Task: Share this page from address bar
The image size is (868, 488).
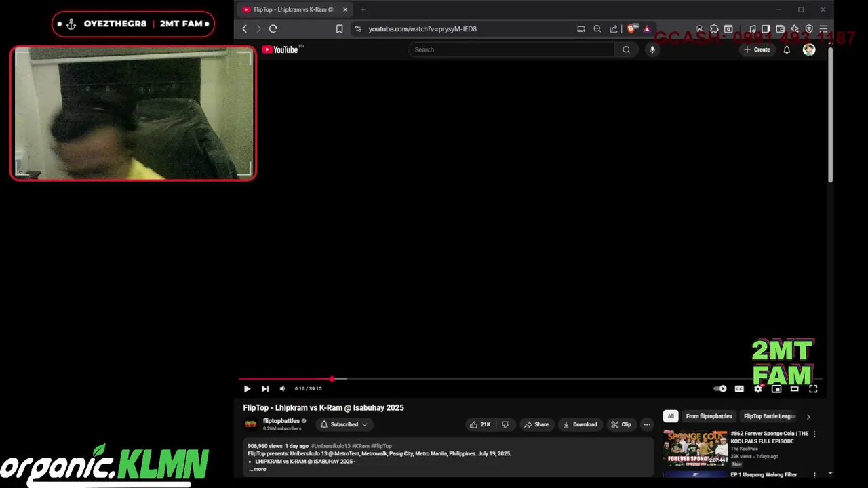Action: tap(614, 28)
